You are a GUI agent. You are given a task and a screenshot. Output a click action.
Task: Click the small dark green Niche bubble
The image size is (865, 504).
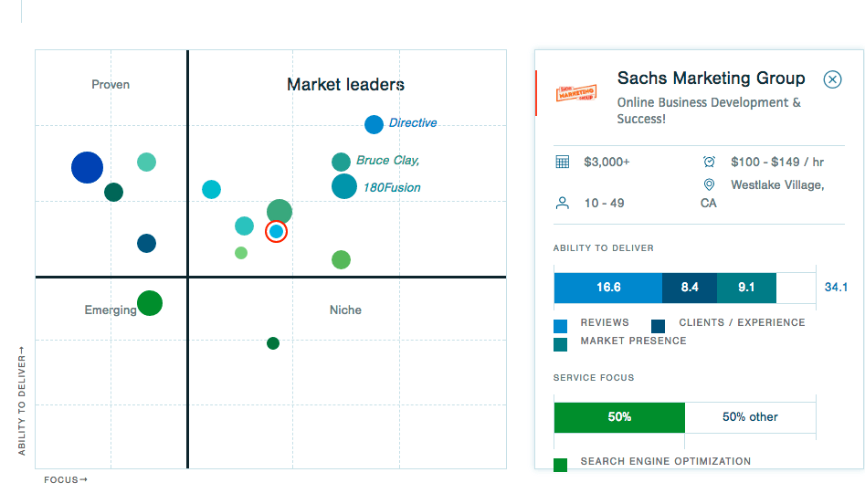click(272, 343)
